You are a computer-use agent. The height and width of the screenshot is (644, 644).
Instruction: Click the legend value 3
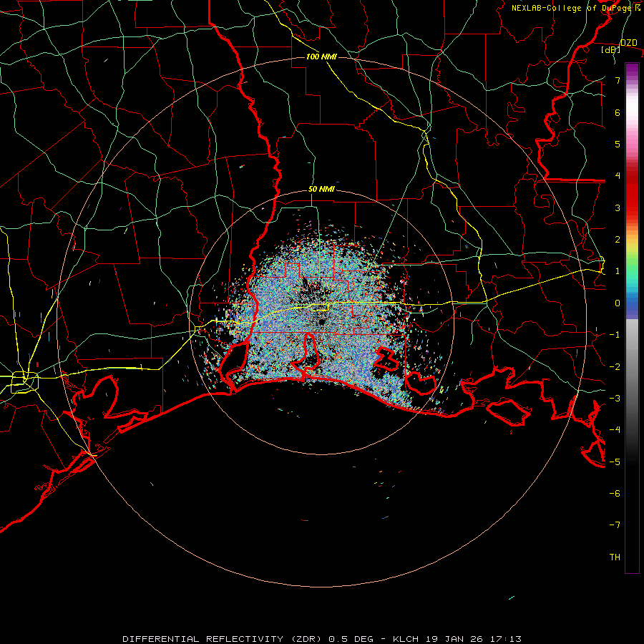[x=618, y=208]
